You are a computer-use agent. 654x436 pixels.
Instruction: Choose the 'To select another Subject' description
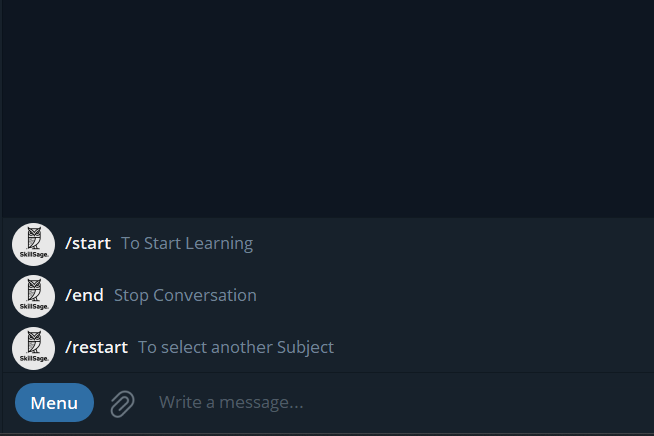[x=236, y=348]
